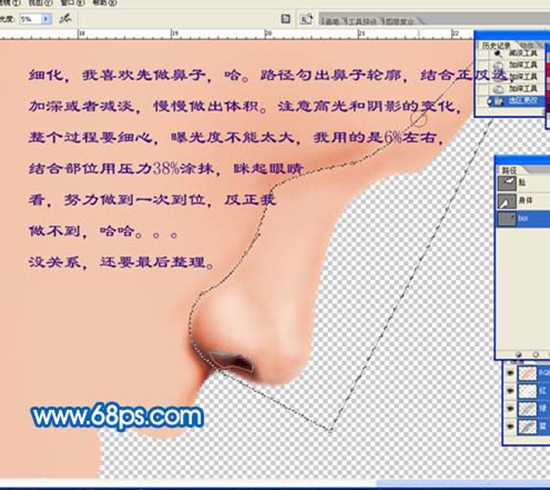Click the exposure 5% input field
This screenshot has width=550, height=490.
click(x=30, y=19)
